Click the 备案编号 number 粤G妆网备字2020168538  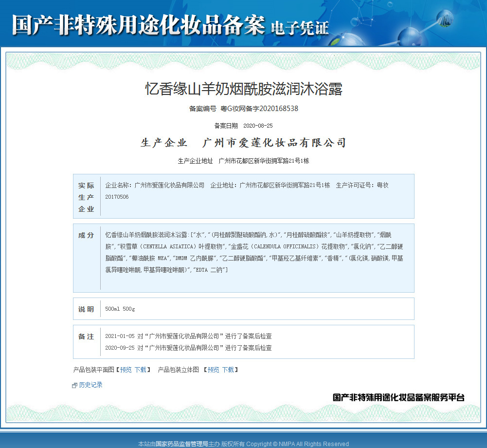pyautogui.click(x=259, y=109)
